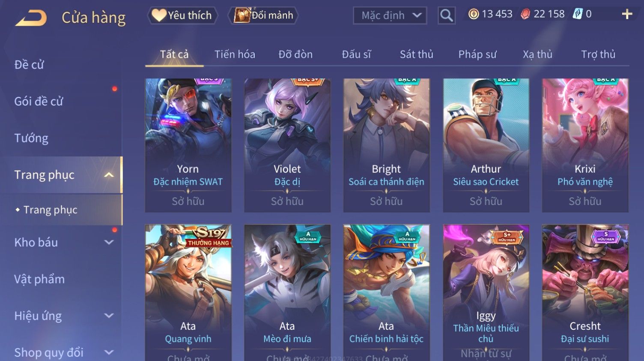Switch to the Tiến hóa tab

pyautogui.click(x=235, y=54)
